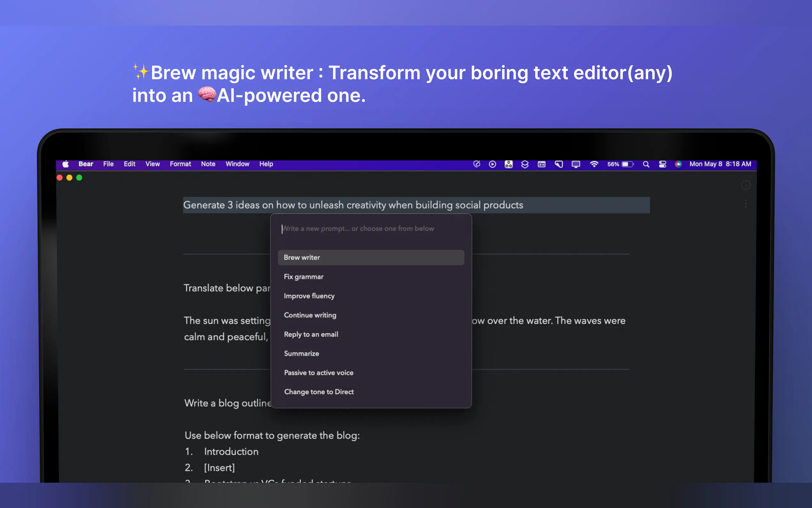Click the play circle menu bar icon

[492, 164]
